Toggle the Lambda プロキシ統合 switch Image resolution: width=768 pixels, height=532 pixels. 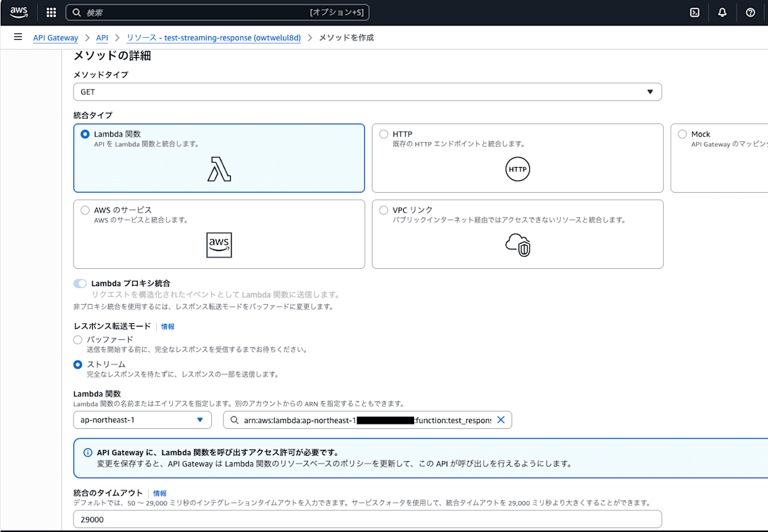(x=80, y=284)
